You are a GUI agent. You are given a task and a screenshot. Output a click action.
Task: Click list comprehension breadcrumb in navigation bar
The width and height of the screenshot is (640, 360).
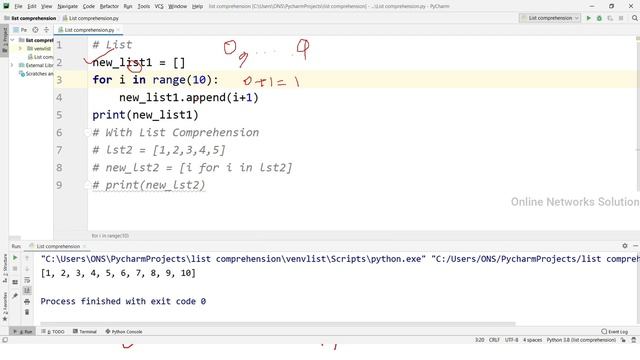click(30, 18)
